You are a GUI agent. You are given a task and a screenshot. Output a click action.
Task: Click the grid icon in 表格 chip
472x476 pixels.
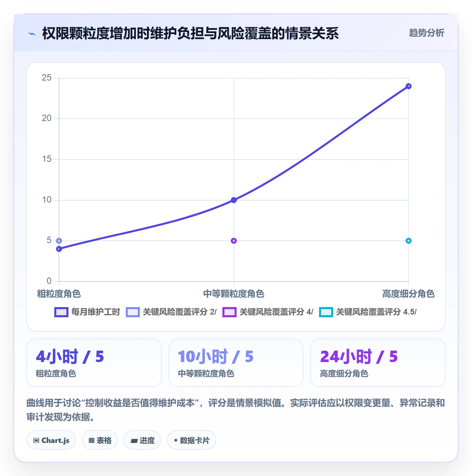91,441
